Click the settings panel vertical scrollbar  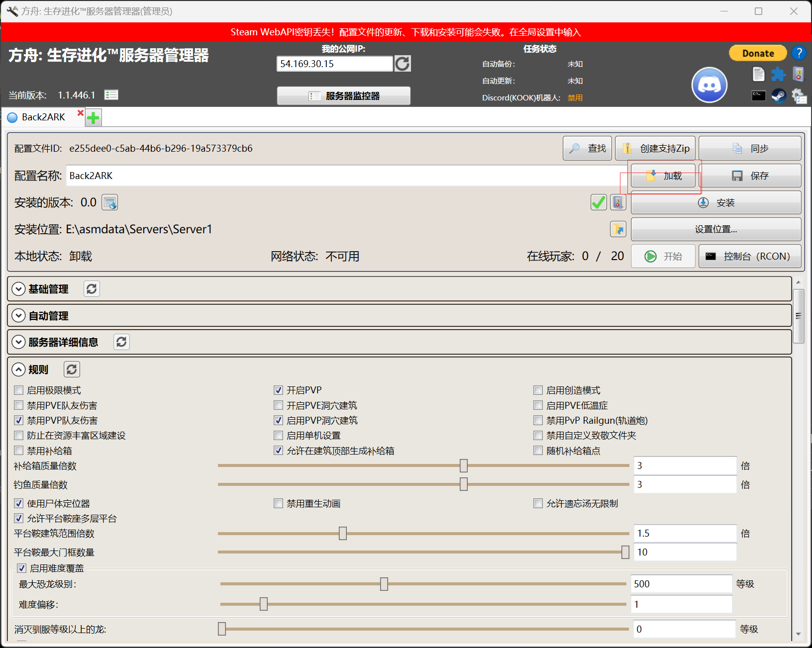coord(799,316)
